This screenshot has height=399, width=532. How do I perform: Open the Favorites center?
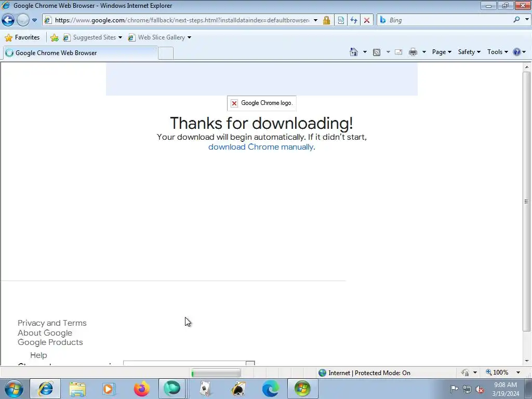click(22, 37)
